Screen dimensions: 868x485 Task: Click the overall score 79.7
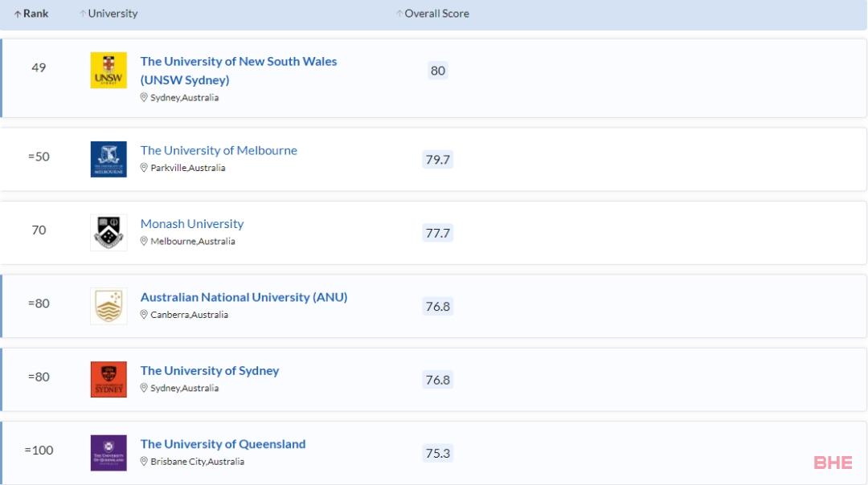point(438,160)
